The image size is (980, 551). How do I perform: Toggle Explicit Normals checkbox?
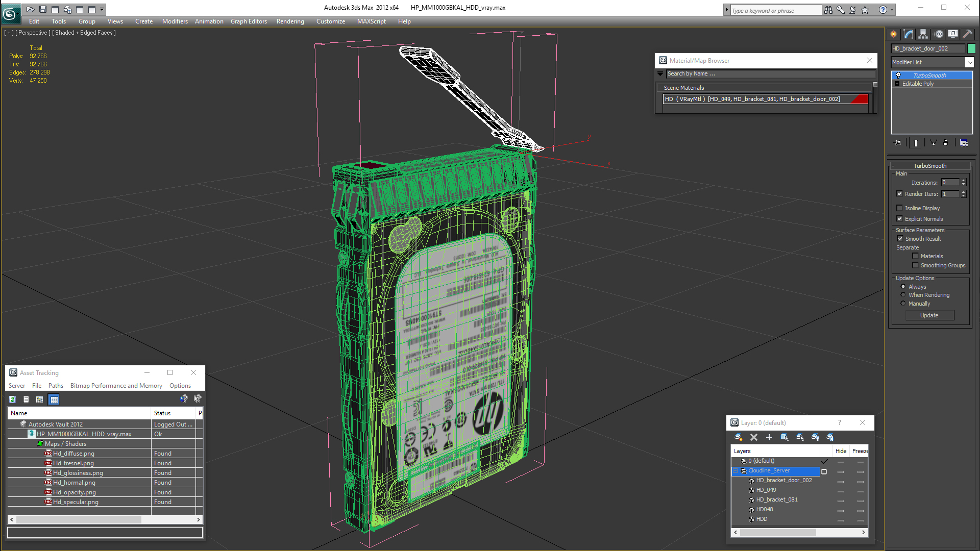[x=899, y=219]
